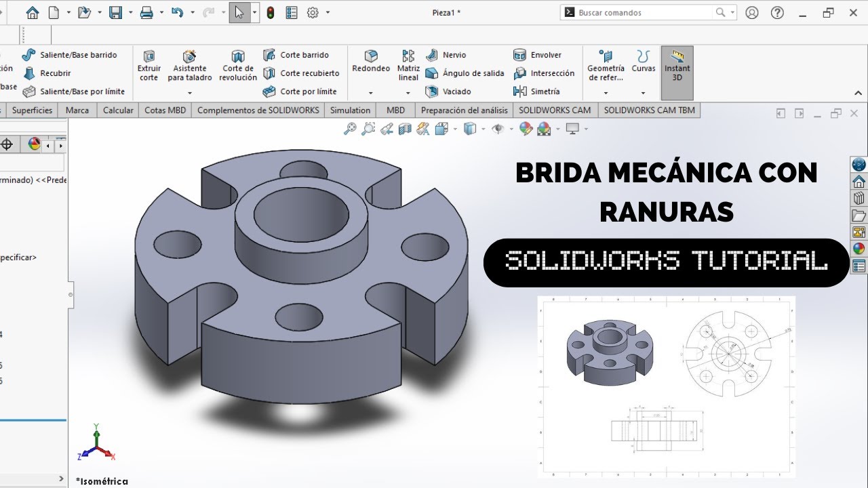The height and width of the screenshot is (488, 868).
Task: Open the Calcular tab
Action: [118, 110]
